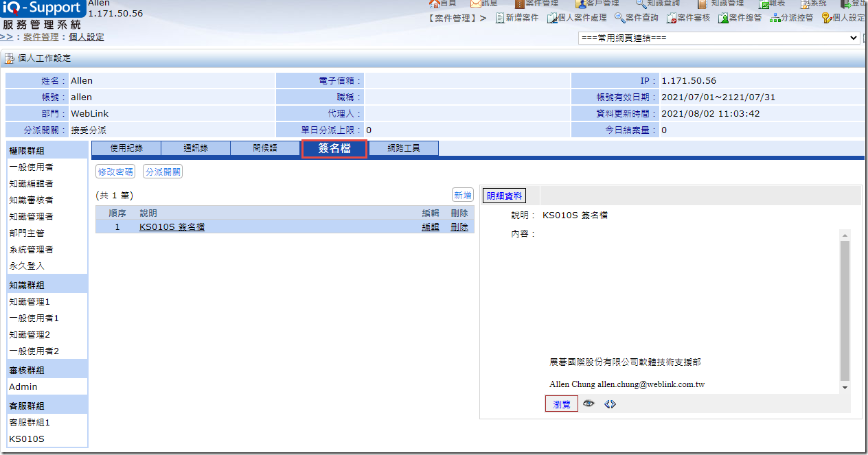Click the allen.chung@weblink.com.tw signature text
This screenshot has height=455, width=868.
point(651,385)
